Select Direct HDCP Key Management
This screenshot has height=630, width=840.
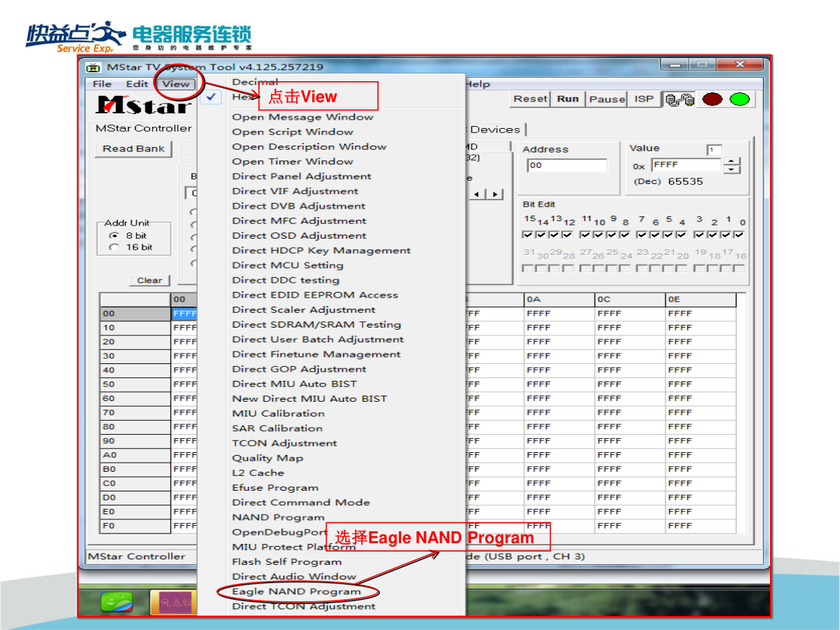click(x=321, y=250)
